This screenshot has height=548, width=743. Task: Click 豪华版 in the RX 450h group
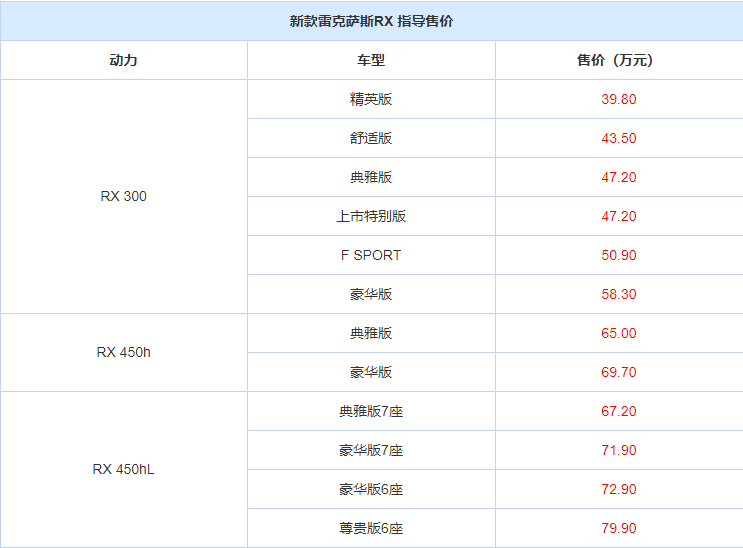click(371, 372)
